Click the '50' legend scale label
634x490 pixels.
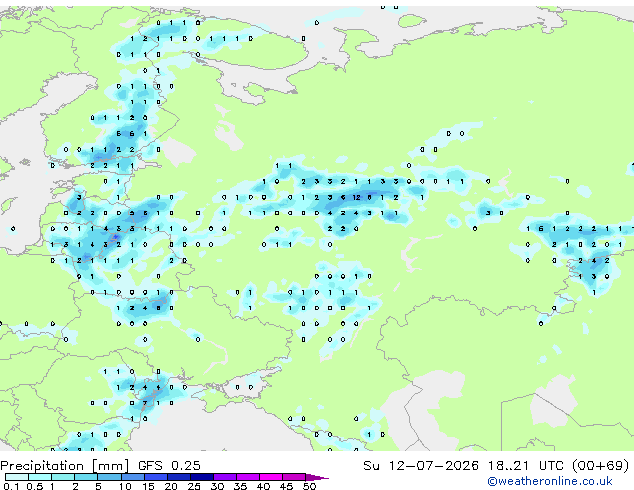[310, 486]
